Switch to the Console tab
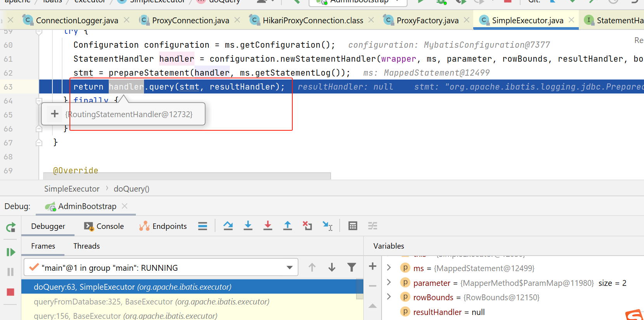This screenshot has height=320, width=644. point(104,226)
